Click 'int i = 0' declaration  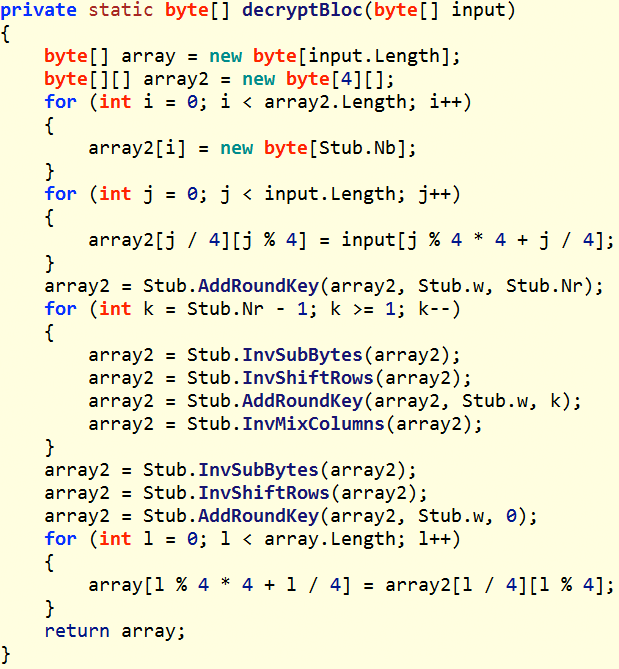148,102
